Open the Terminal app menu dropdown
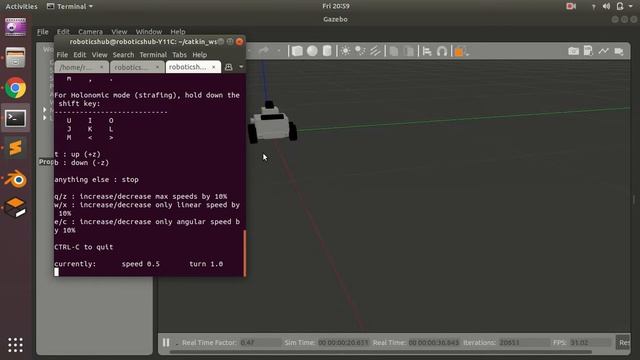The image size is (640, 360). (70, 6)
